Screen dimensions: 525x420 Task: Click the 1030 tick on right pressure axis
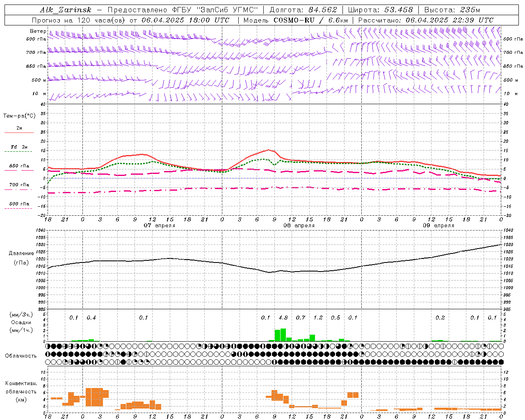(x=508, y=245)
